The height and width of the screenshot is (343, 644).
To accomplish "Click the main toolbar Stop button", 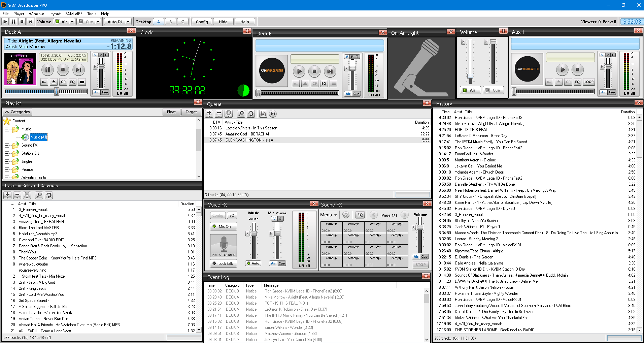I will [x=22, y=22].
